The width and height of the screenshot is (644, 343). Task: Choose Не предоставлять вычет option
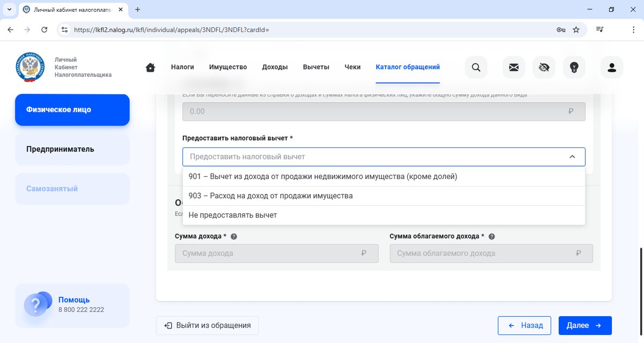(x=384, y=215)
